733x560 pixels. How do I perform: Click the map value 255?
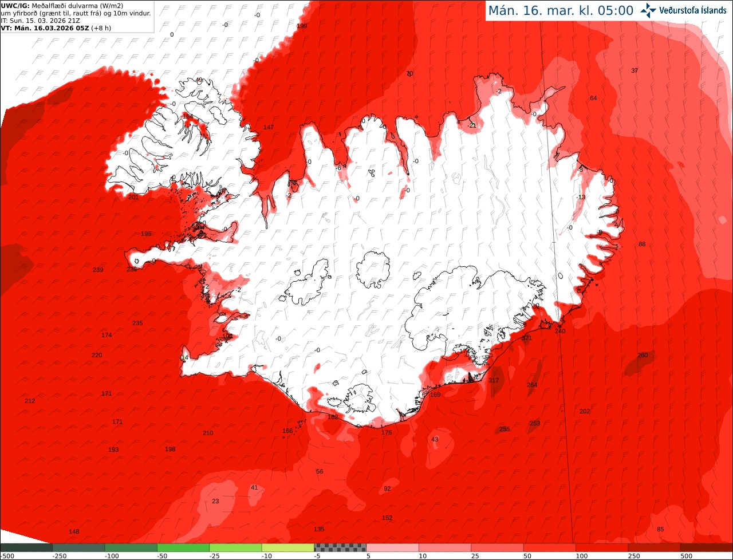[505, 429]
